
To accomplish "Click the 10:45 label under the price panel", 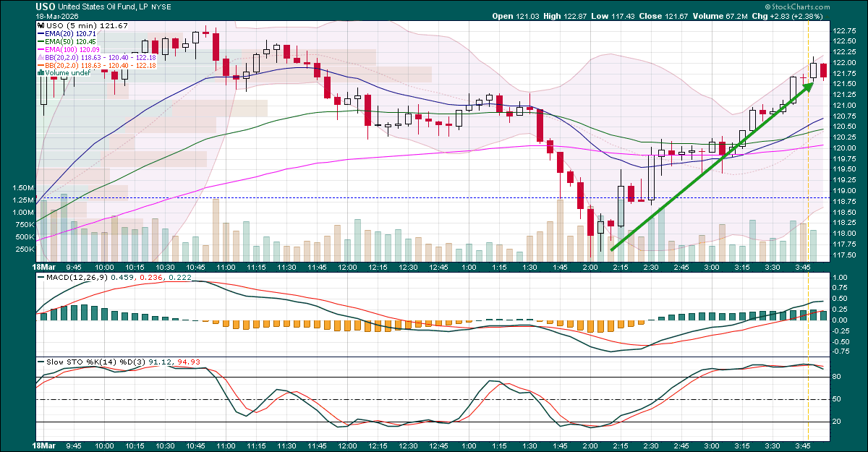I will coord(195,267).
